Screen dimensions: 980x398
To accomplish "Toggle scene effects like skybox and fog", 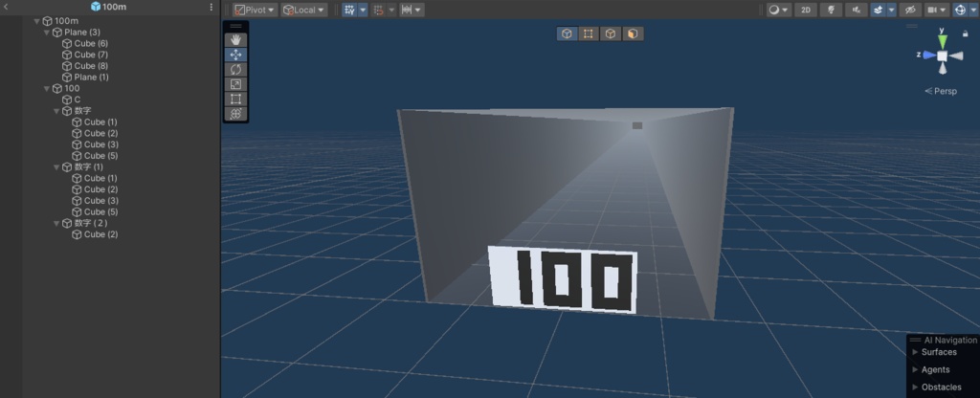I will pyautogui.click(x=879, y=10).
